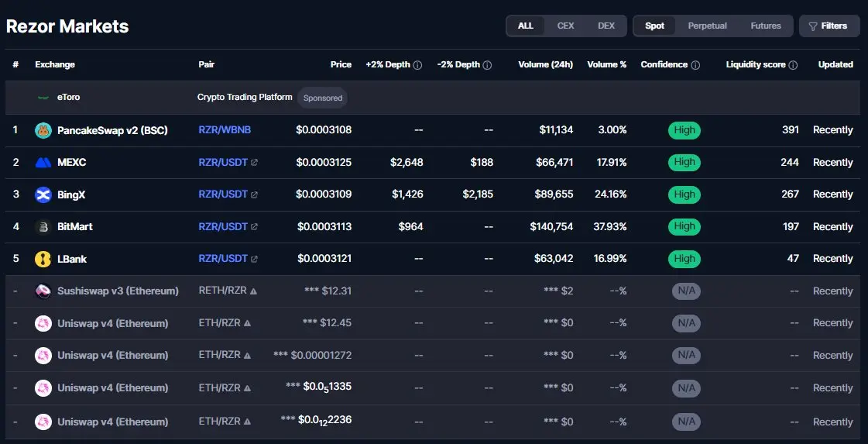
Task: Click the BingX exchange logo
Action: coord(43,194)
